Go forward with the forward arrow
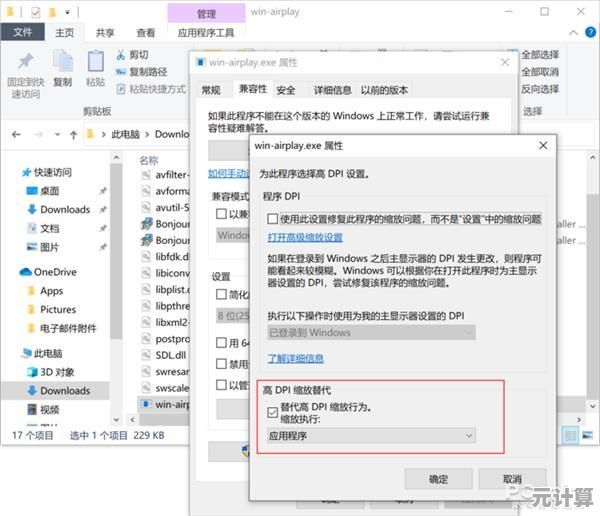The image size is (600, 516). [38, 134]
